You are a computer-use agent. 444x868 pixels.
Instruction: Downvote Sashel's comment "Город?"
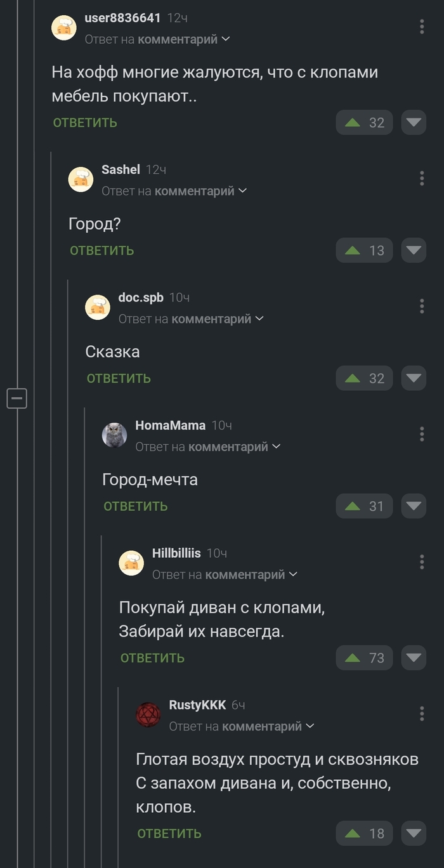[413, 250]
